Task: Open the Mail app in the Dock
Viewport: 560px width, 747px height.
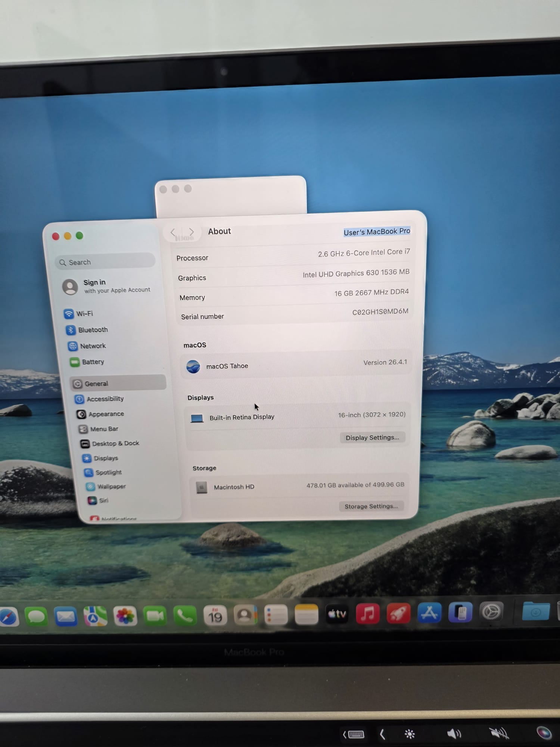Action: pos(66,616)
